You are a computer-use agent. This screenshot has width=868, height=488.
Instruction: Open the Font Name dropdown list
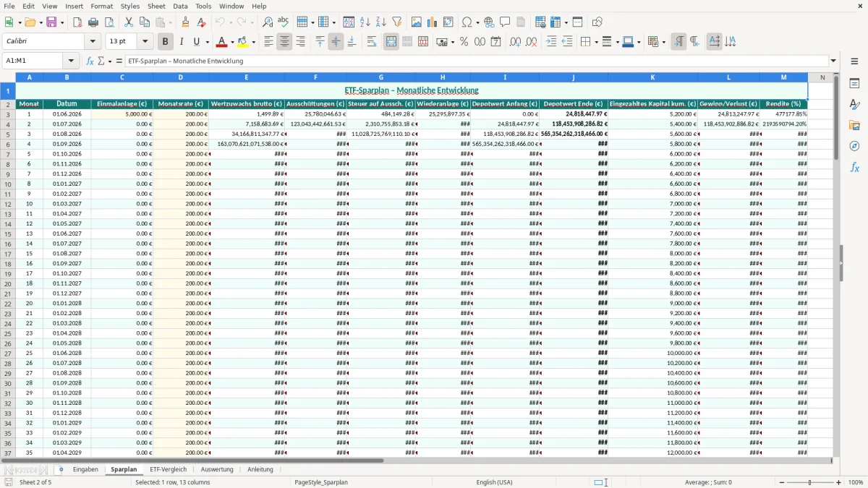(x=94, y=42)
